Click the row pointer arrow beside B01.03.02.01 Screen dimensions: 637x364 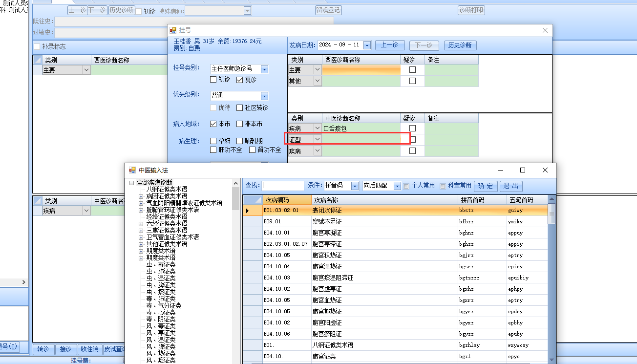pos(248,211)
